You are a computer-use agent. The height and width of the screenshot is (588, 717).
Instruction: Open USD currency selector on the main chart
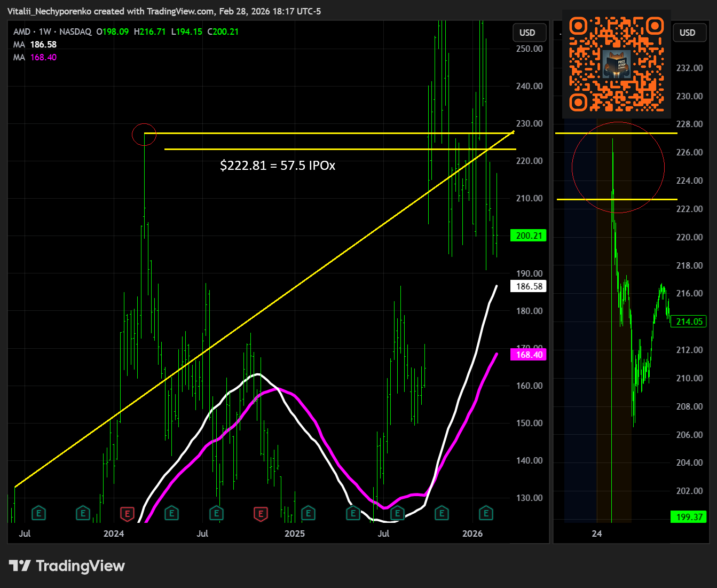pos(529,33)
